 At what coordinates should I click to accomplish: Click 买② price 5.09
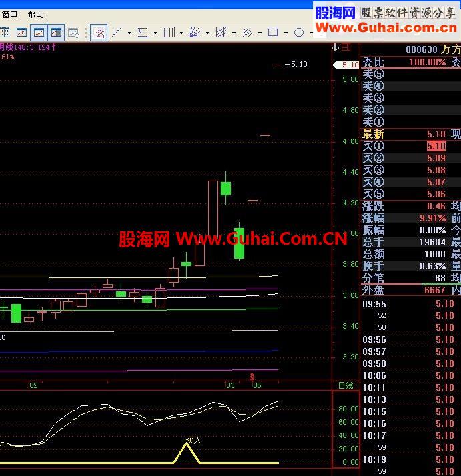pos(436,158)
